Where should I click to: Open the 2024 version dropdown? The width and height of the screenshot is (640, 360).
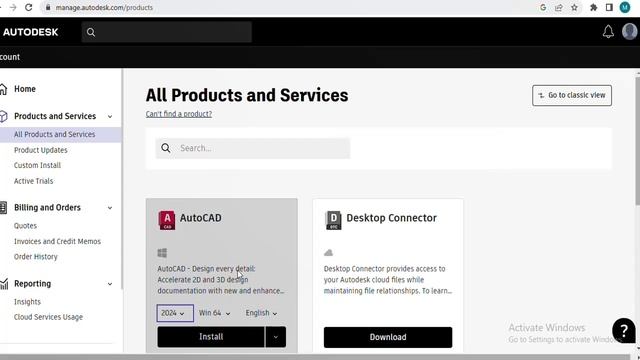[175, 313]
